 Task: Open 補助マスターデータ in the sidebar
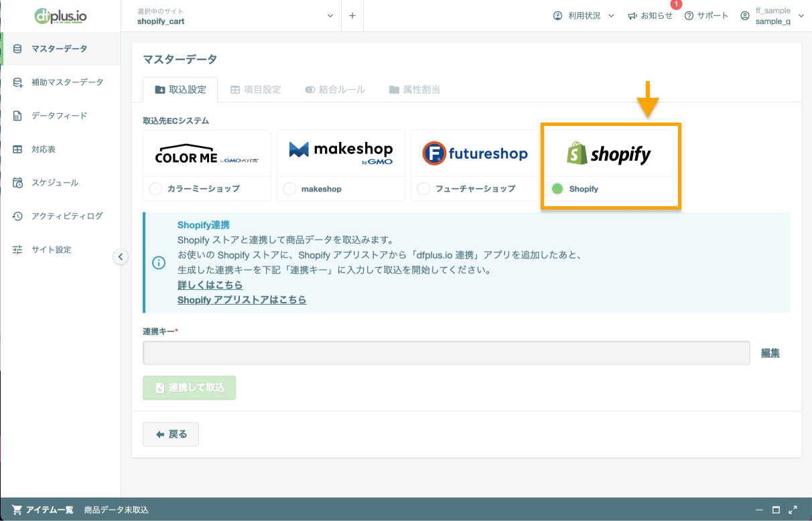click(x=60, y=82)
